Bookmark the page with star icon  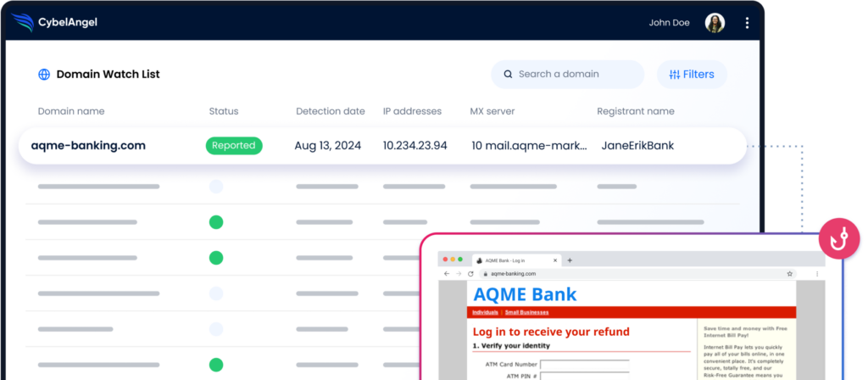pos(789,274)
